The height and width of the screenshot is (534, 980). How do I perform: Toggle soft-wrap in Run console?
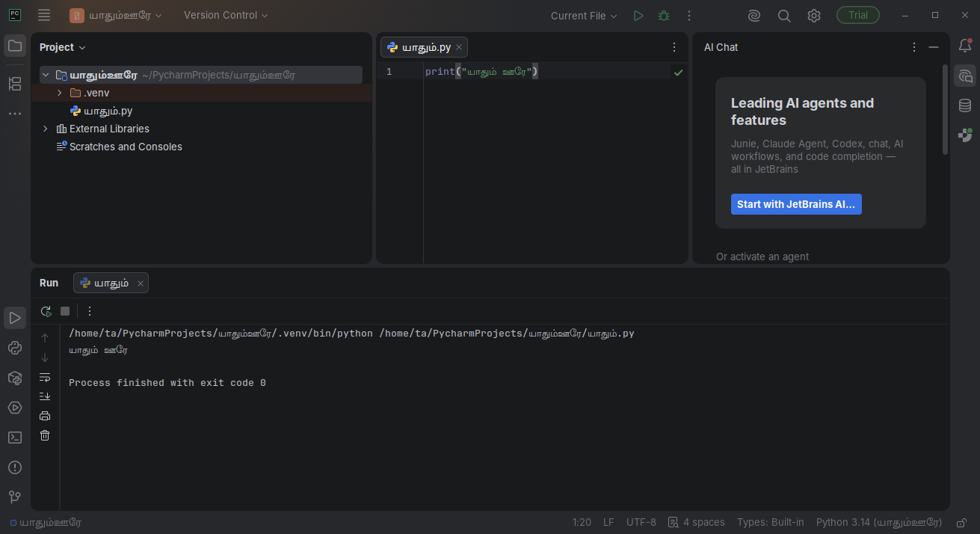pos(45,377)
